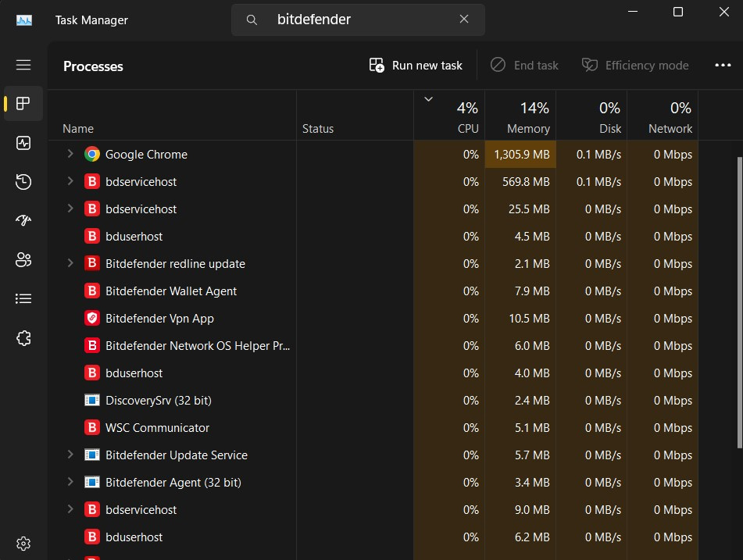Image resolution: width=743 pixels, height=560 pixels.
Task: Open the Users page icon
Action: [23, 259]
